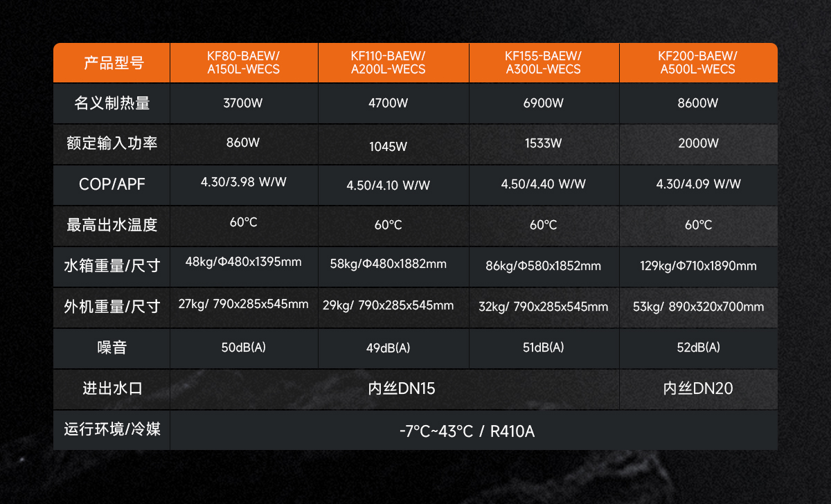This screenshot has height=504, width=831.
Task: Click the 水箱重量/尺寸 row label
Action: 112,267
